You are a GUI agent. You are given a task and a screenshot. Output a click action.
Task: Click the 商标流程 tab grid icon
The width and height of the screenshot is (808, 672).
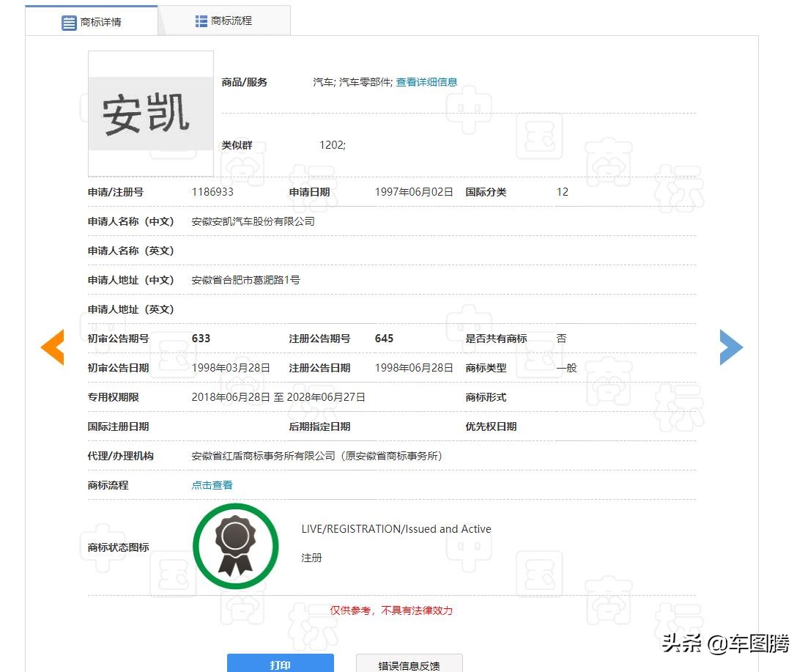click(201, 21)
